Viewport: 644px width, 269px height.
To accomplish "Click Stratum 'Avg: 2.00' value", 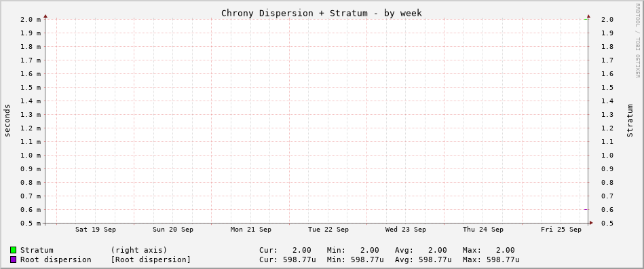I will (421, 250).
